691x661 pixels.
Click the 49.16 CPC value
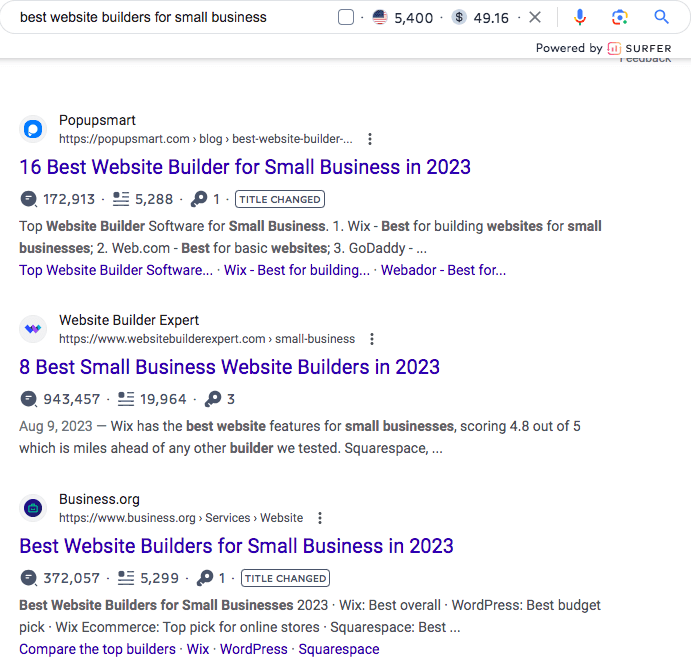coord(491,18)
